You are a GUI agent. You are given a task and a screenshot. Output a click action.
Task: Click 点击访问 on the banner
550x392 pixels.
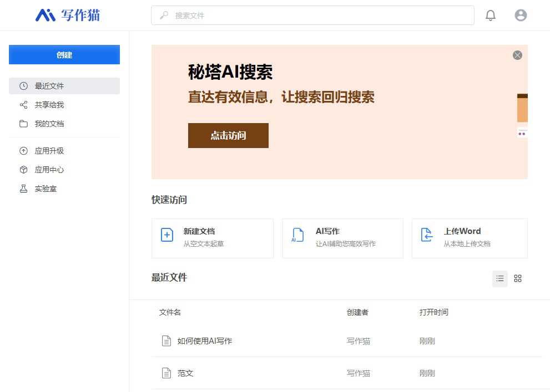228,135
